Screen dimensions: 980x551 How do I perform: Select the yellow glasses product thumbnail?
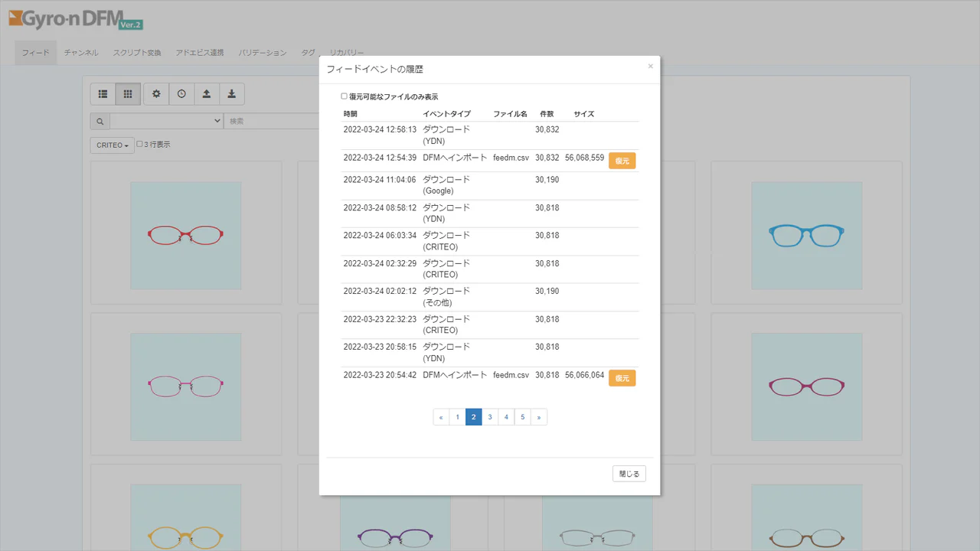pos(186,517)
